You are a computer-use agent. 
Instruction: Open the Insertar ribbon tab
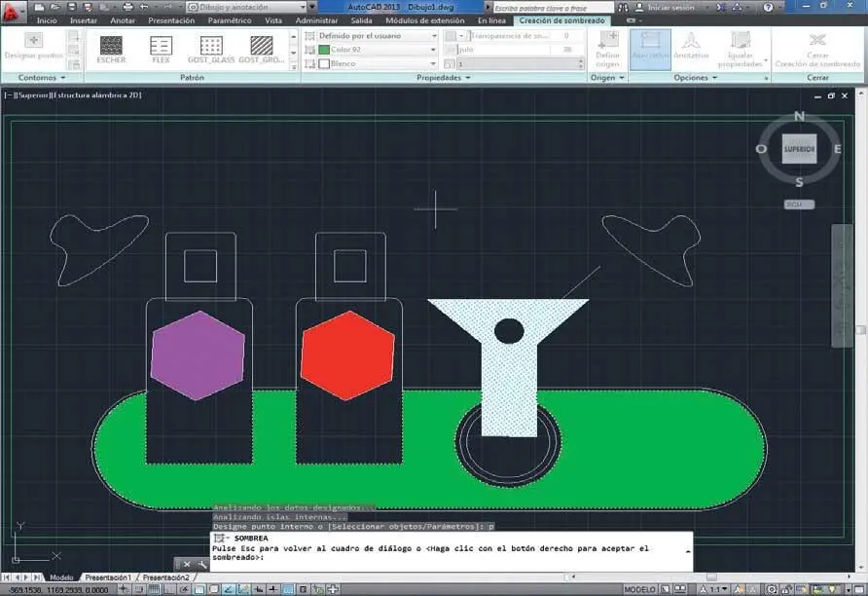pos(83,20)
